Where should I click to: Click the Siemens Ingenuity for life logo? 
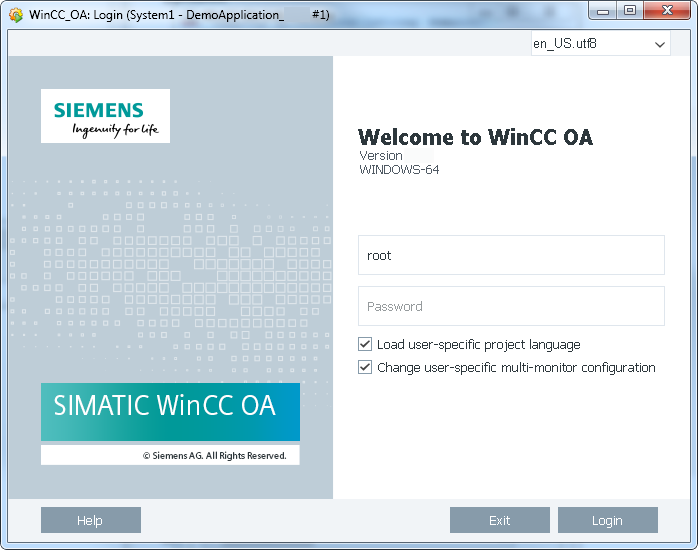(105, 117)
